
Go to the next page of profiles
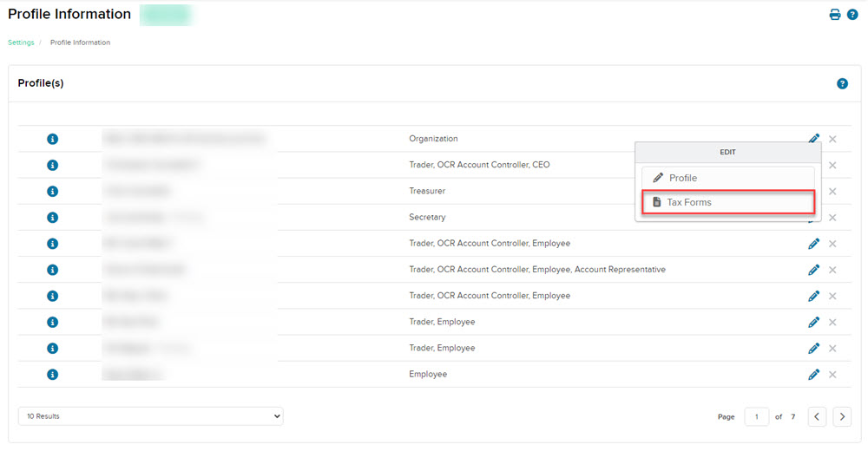[x=842, y=417]
